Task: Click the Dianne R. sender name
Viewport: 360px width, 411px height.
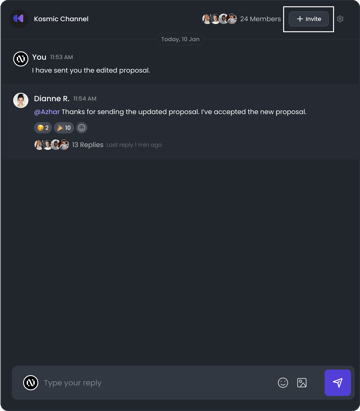Action: 52,99
